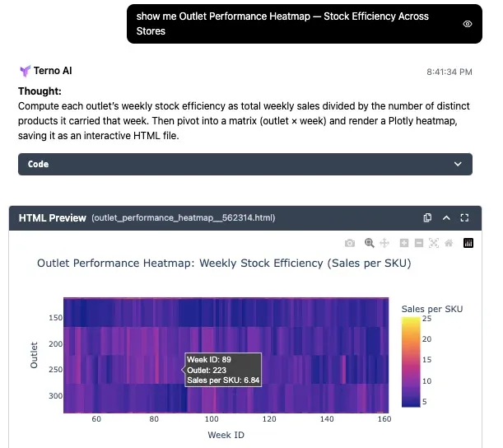The image size is (503, 448).
Task: Select the Pan tool in chart toolbar
Action: point(384,243)
